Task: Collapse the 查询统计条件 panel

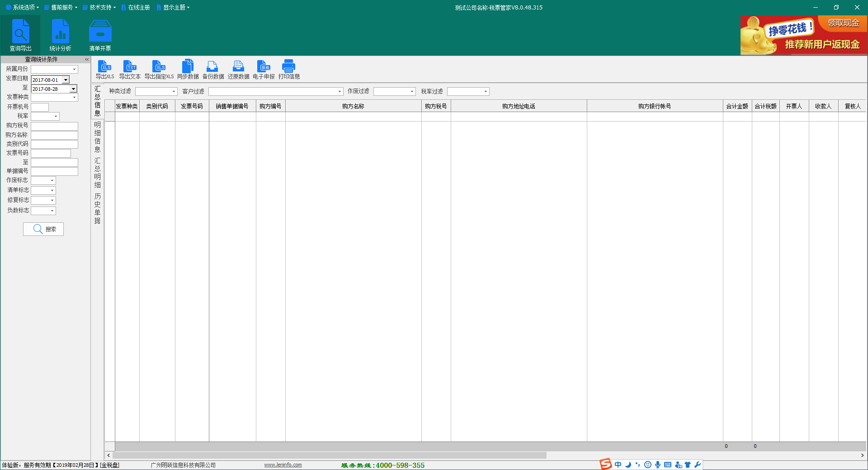Action: pos(87,59)
